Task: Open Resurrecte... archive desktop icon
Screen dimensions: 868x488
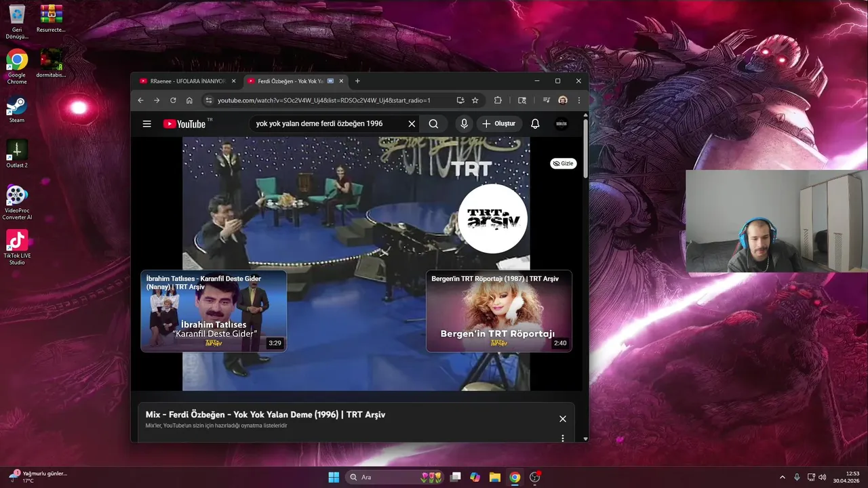Action: point(51,19)
